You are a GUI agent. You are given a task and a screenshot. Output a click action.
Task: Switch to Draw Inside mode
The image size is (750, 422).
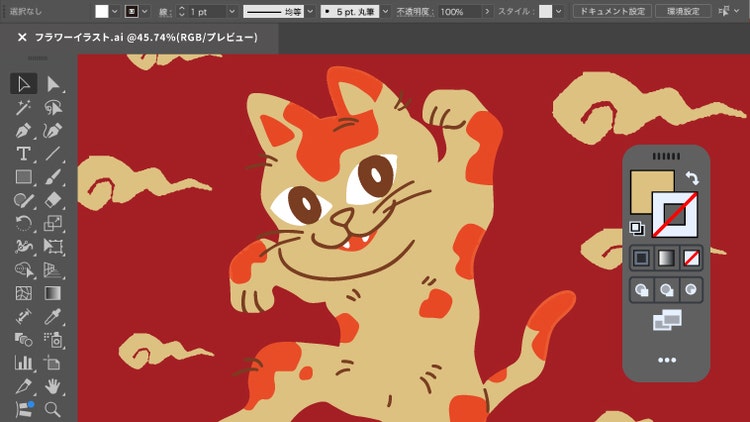click(691, 289)
